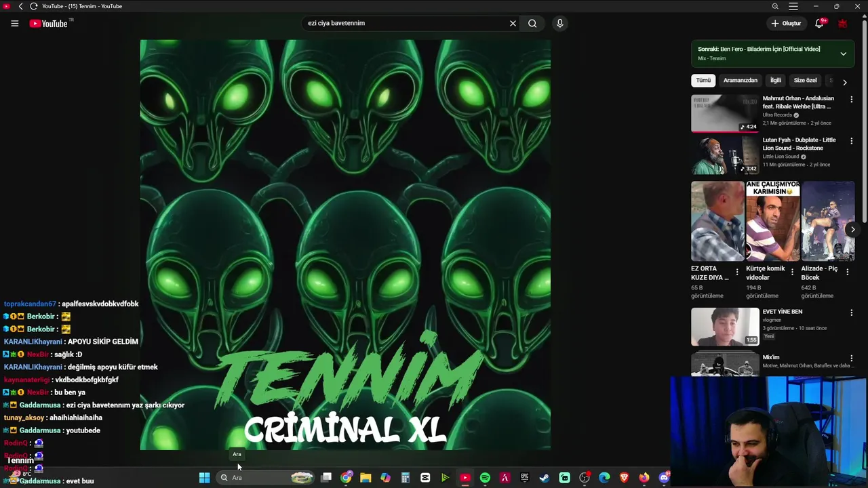Open Spotify from the taskbar
Viewport: 868px width, 488px height.
pos(485,478)
